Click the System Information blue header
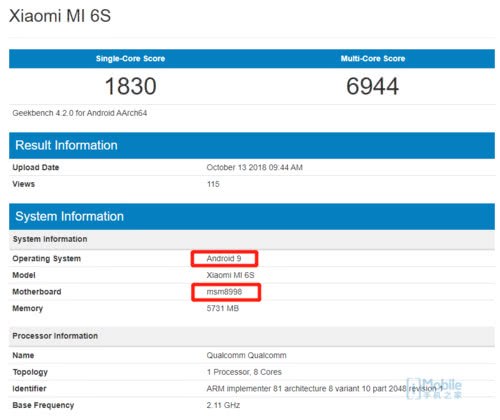Image resolution: width=500 pixels, height=420 pixels. tap(252, 216)
